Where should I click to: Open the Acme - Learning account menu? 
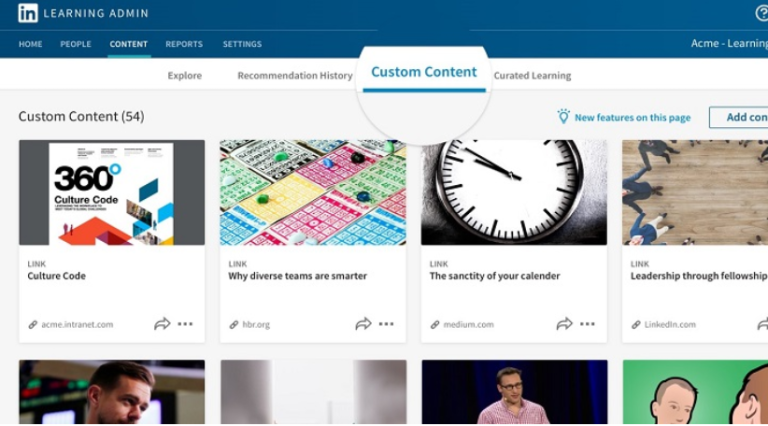pos(729,44)
